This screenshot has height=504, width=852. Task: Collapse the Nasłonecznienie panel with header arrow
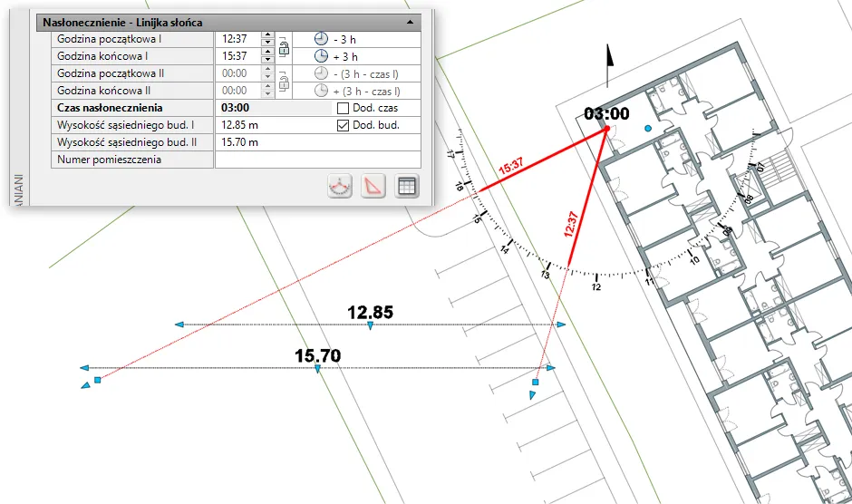tap(410, 21)
